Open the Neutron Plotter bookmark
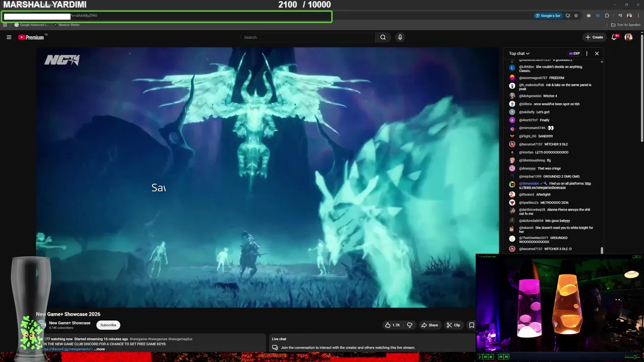The image size is (644, 362). 67,25
